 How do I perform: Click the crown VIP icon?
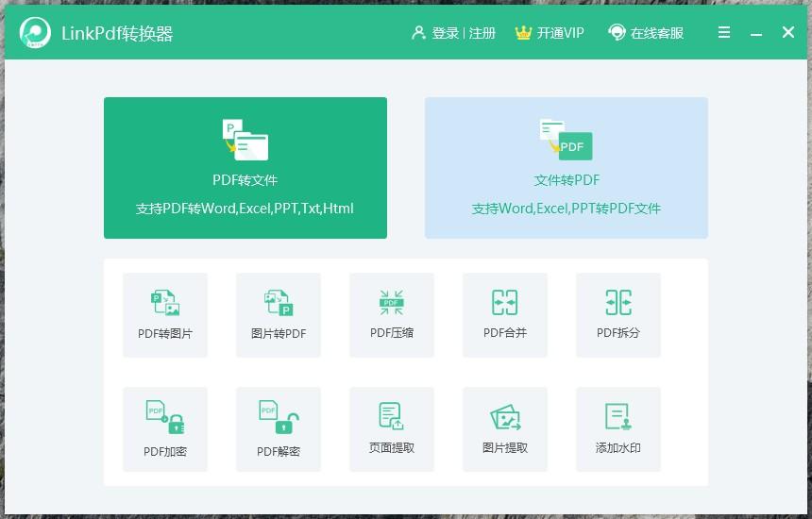tap(523, 33)
